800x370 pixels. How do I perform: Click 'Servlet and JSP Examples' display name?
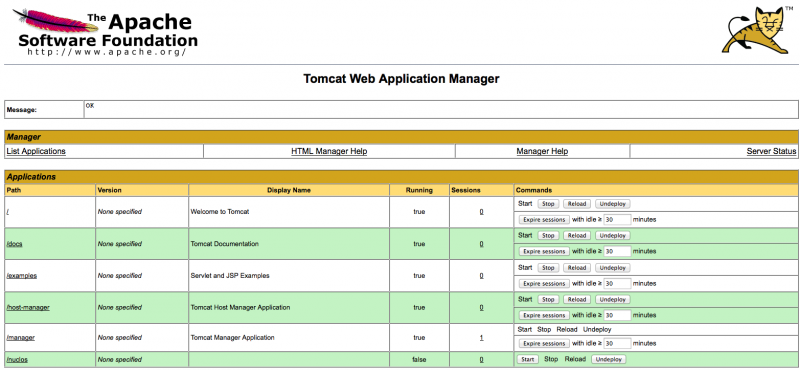tap(230, 276)
